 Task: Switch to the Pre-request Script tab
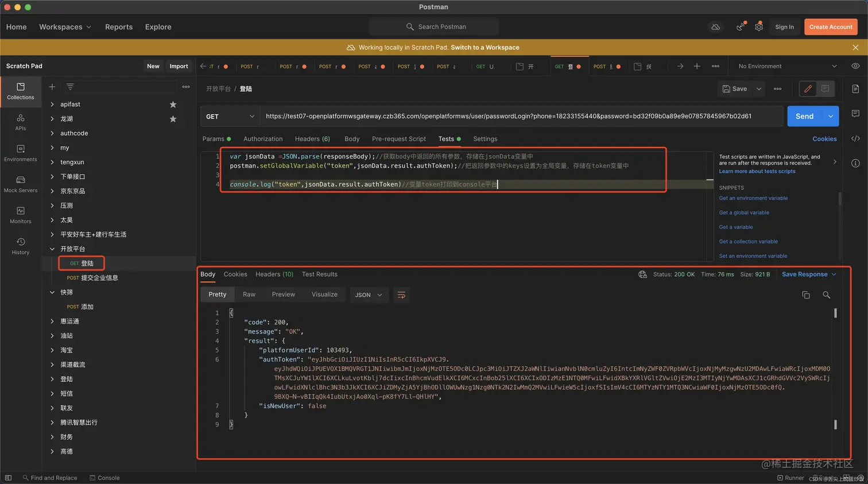click(x=399, y=139)
